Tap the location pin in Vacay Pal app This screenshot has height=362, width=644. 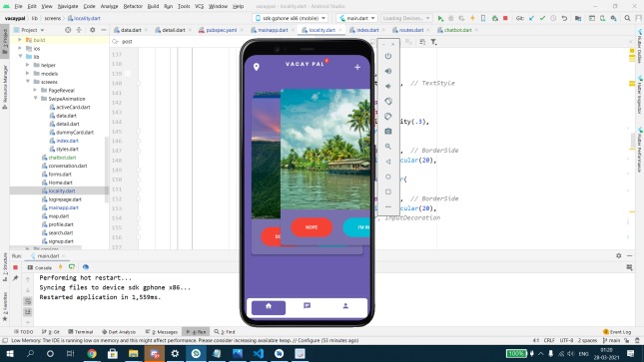[257, 67]
